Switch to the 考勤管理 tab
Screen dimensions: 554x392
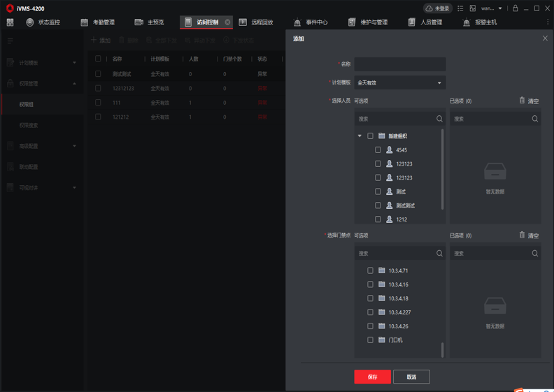(x=97, y=22)
